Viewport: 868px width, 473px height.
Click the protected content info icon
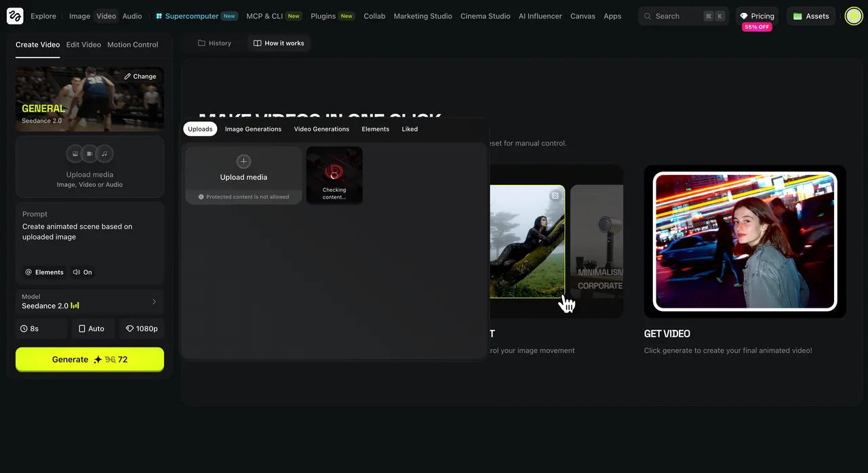tap(201, 197)
